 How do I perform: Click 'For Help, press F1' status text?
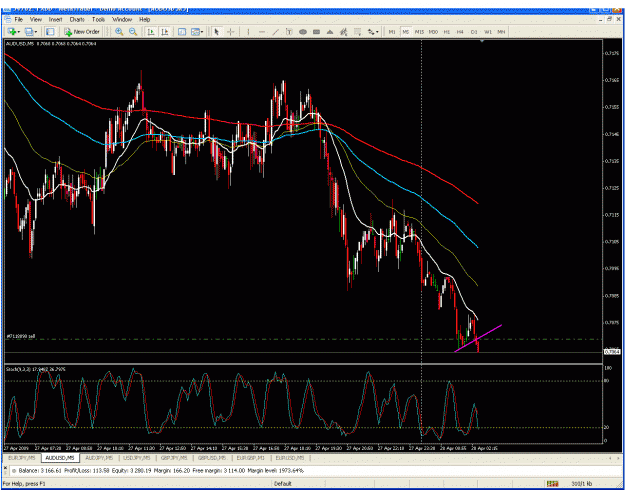24,484
